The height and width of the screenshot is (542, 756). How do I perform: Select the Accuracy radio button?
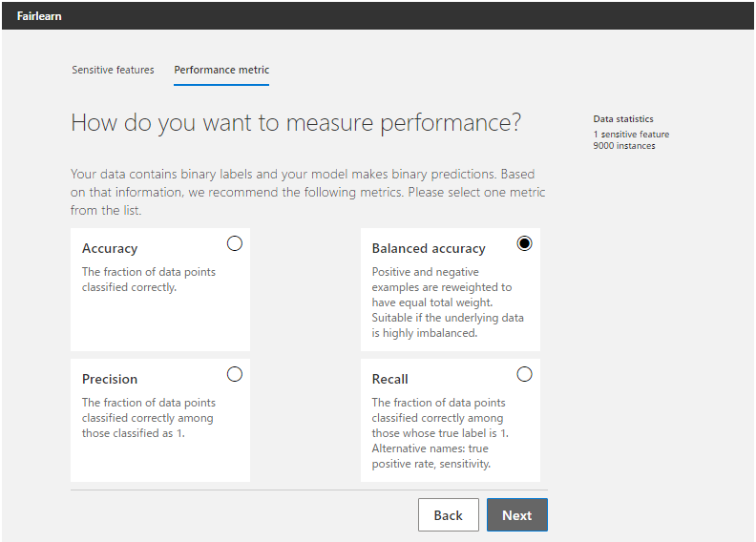[x=235, y=243]
